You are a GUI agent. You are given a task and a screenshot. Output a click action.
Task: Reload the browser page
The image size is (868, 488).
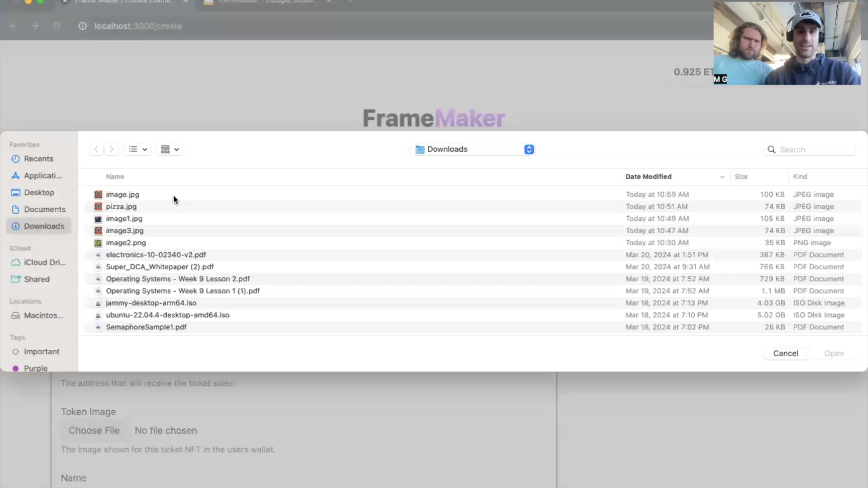click(57, 26)
